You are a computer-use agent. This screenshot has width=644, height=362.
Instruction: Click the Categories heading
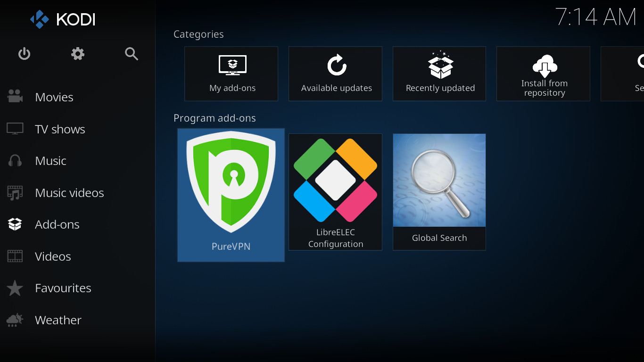(198, 34)
